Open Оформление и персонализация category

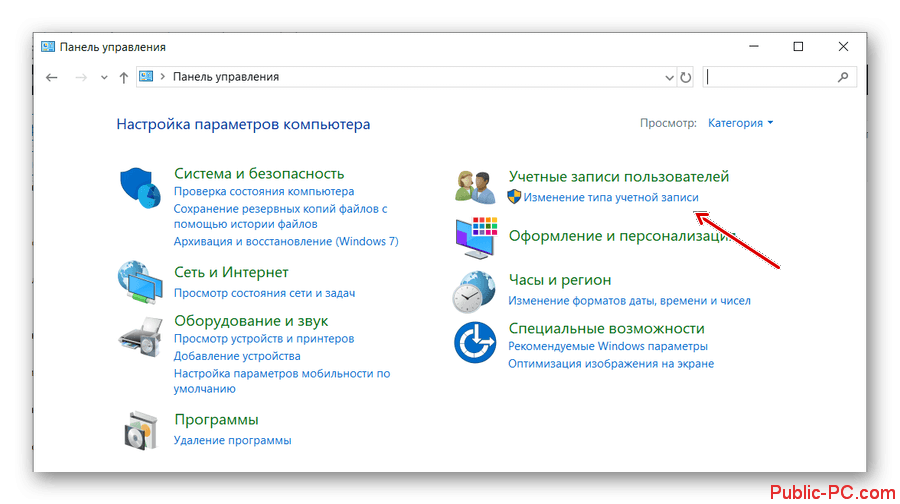point(622,236)
